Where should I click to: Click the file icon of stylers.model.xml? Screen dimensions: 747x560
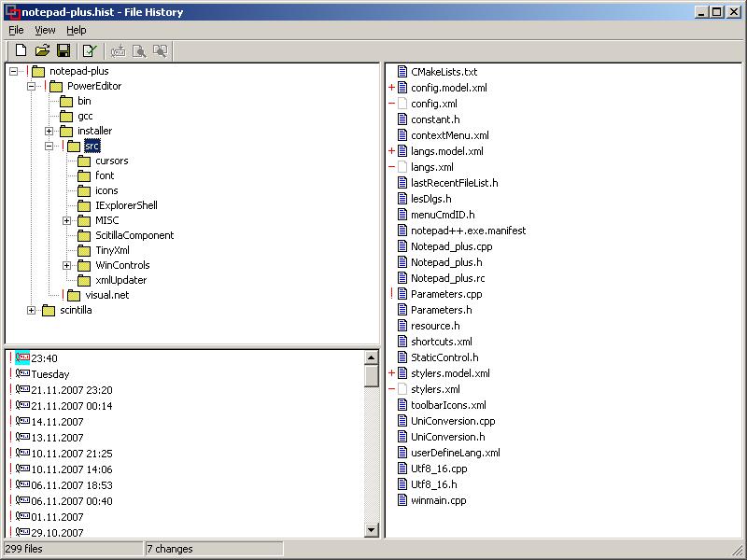pyautogui.click(x=402, y=373)
